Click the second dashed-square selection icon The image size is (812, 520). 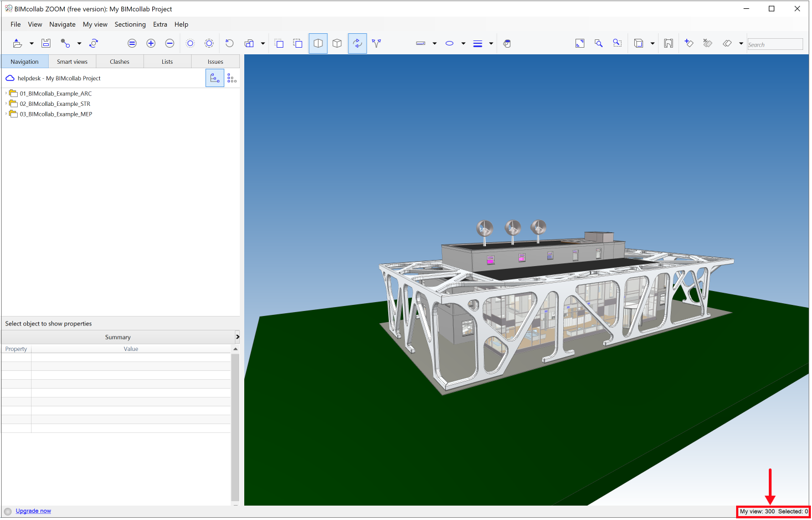tap(298, 43)
